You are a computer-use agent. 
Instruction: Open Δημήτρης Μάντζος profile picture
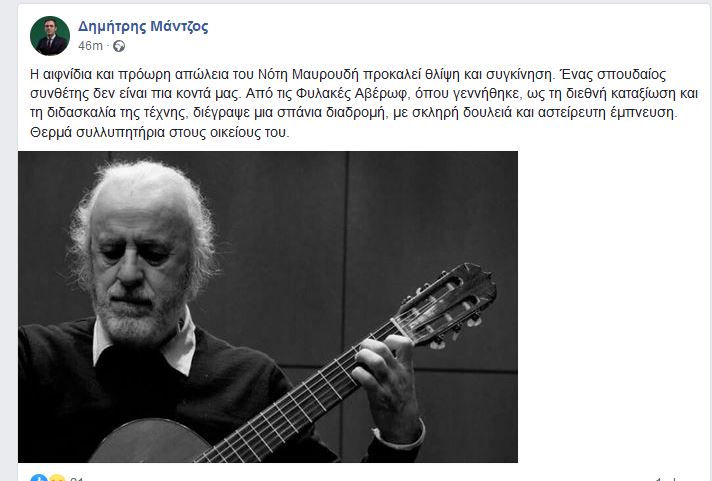click(x=50, y=36)
